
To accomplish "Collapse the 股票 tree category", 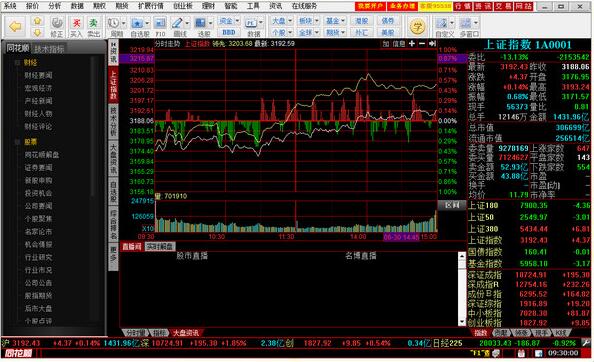I will 17,142.
